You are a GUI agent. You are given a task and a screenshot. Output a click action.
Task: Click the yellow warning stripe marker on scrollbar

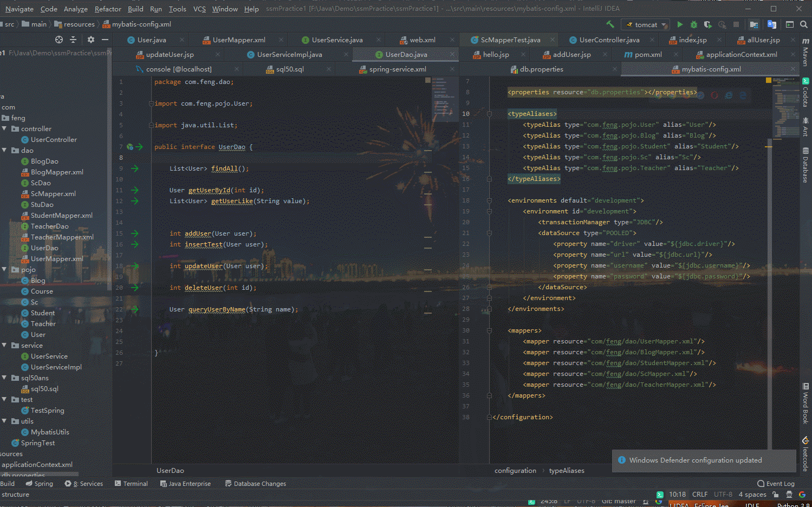click(768, 147)
